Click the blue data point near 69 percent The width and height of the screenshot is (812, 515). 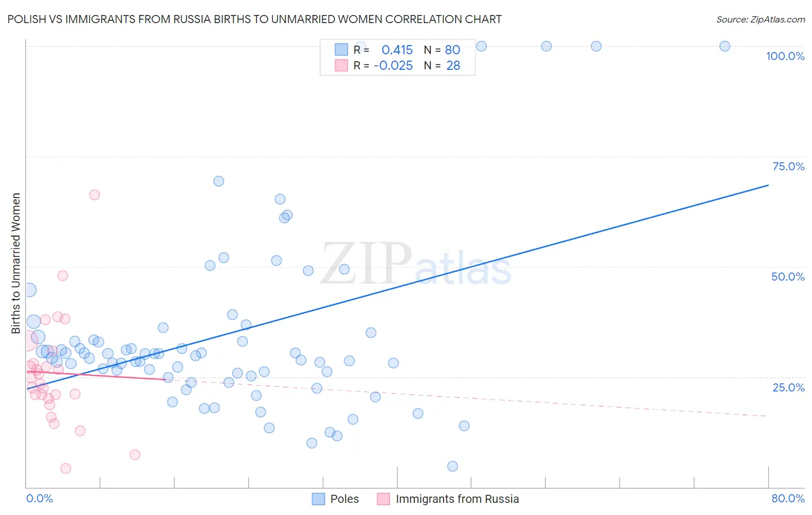coord(219,181)
